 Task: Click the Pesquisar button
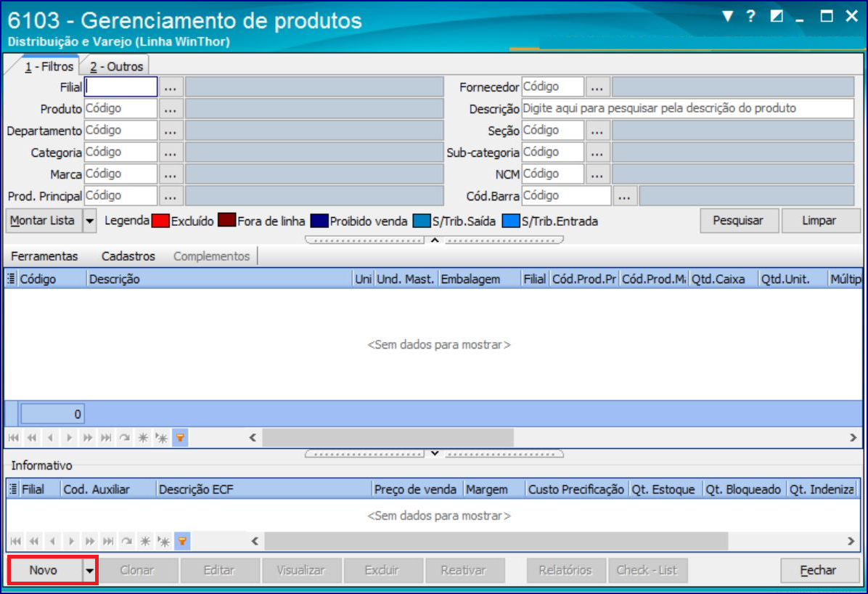[739, 221]
